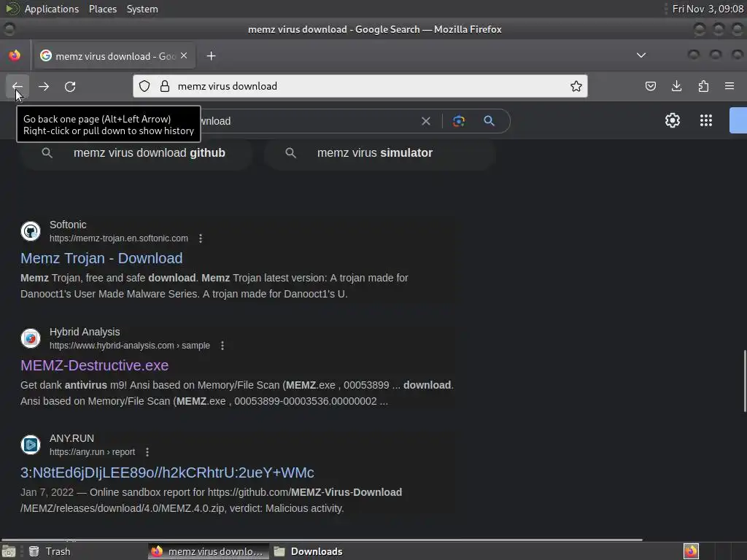Click the hybrid-analysis.com URL text
747x560 pixels.
(x=130, y=345)
